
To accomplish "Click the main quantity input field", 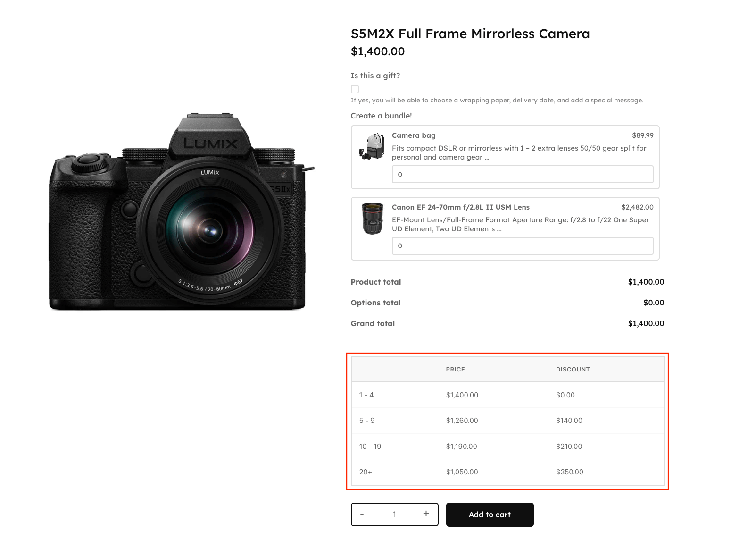I will (x=394, y=514).
